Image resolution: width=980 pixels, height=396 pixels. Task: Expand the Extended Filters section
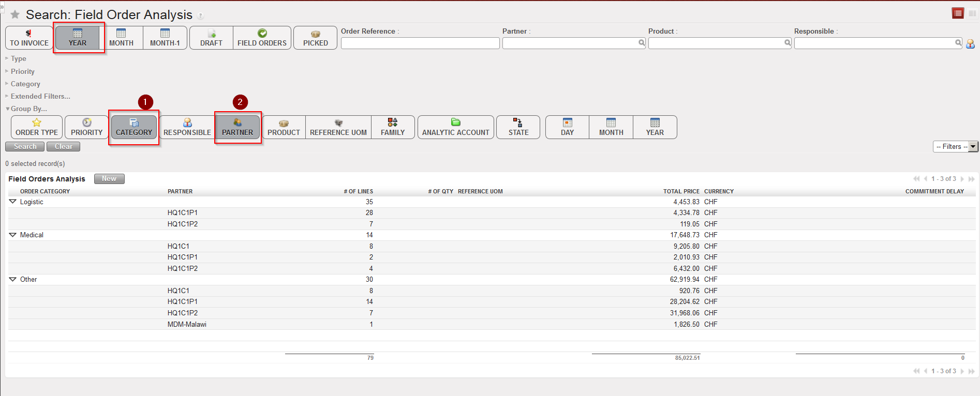click(40, 96)
